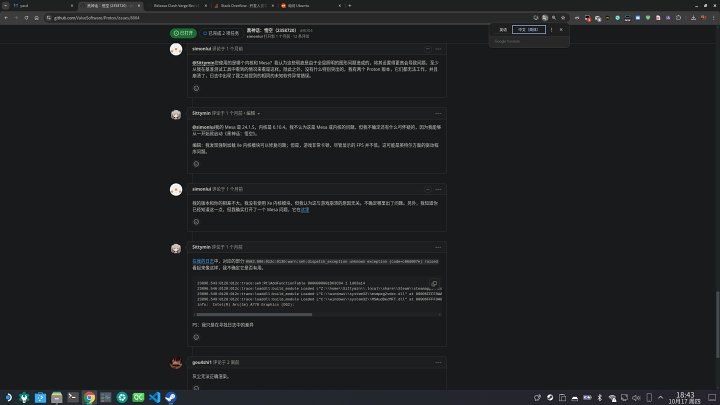720x405 pixels.
Task: Click first simonlui avatar thumbnail
Action: pyautogui.click(x=176, y=49)
